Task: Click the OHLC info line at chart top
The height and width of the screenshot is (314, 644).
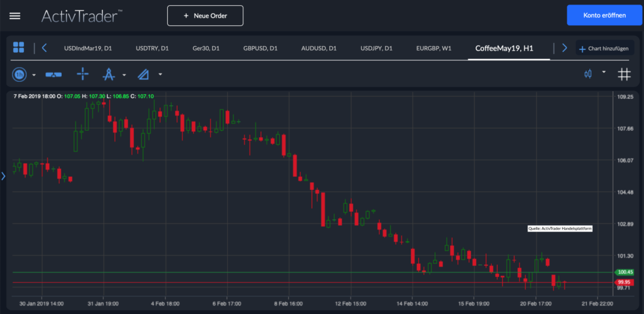Action: click(84, 96)
